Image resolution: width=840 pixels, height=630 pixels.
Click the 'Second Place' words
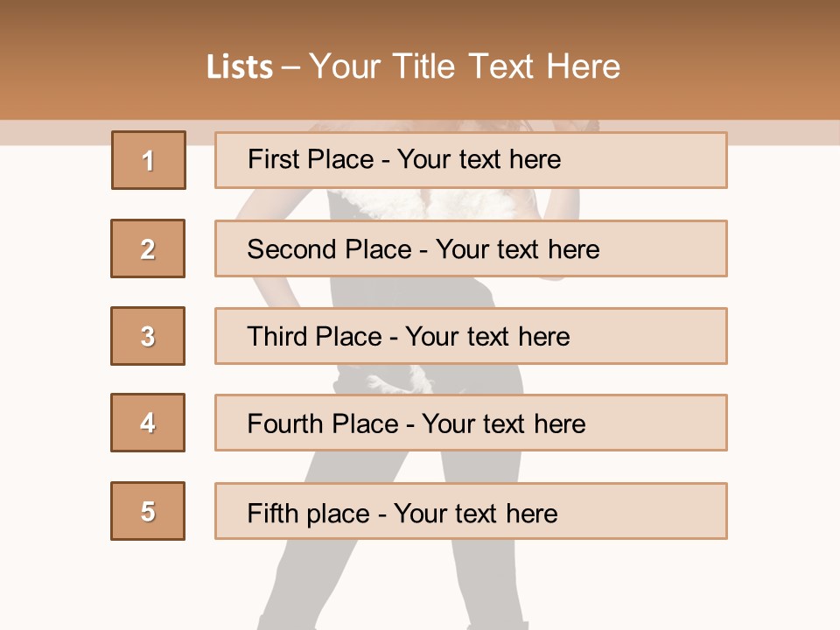pos(330,249)
